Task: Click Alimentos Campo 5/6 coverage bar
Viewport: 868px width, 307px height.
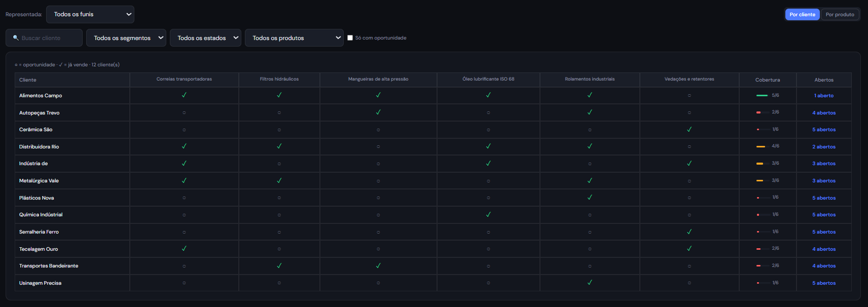Action: [x=762, y=95]
